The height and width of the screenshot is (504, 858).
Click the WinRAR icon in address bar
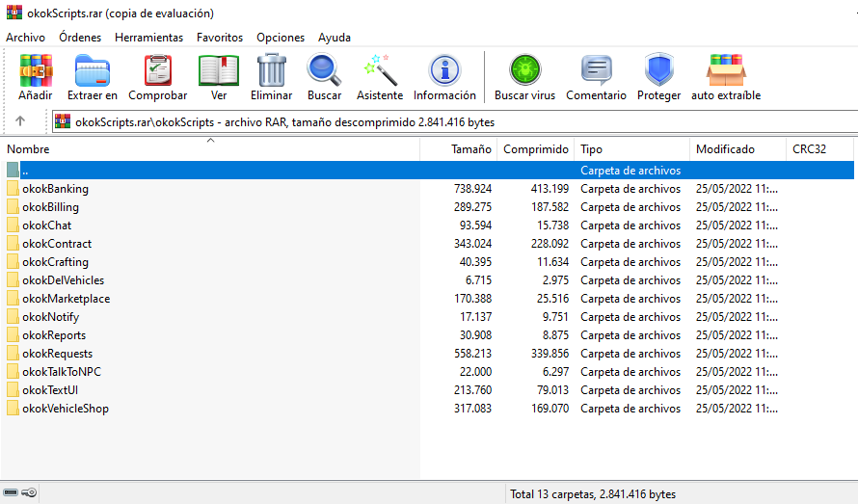(x=63, y=121)
